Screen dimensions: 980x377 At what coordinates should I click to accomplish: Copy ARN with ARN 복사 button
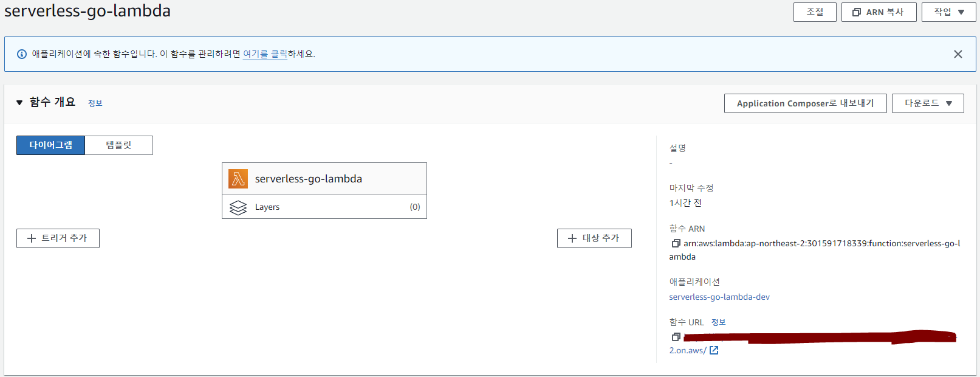[879, 12]
